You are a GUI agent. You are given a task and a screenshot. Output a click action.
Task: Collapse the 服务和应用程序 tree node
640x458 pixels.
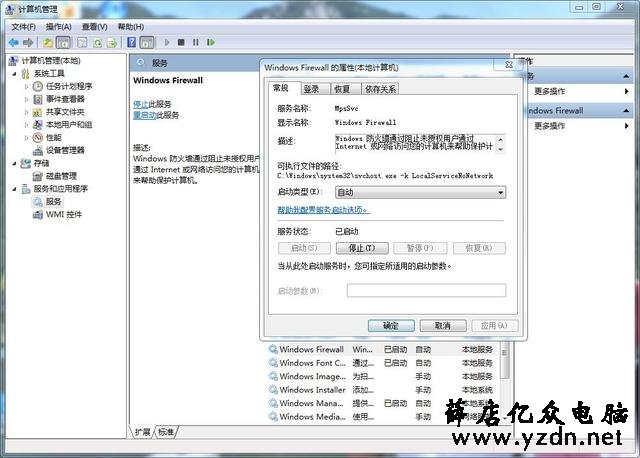coord(14,189)
